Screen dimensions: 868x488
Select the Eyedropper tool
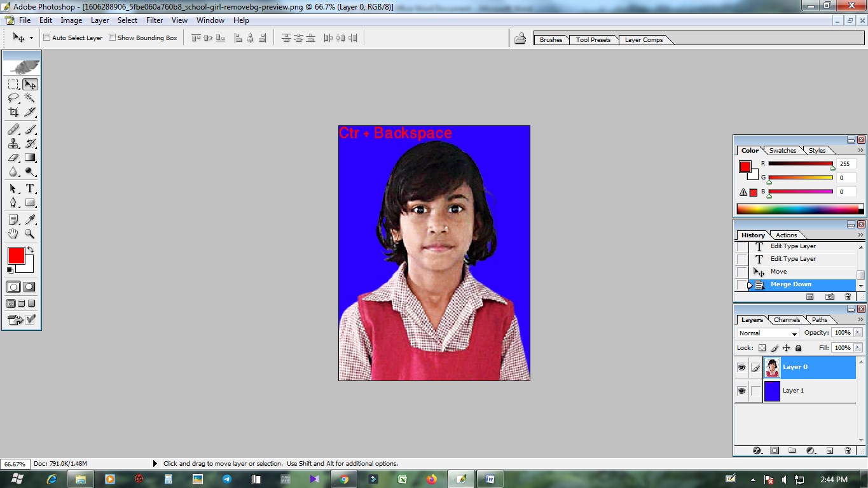pyautogui.click(x=30, y=220)
